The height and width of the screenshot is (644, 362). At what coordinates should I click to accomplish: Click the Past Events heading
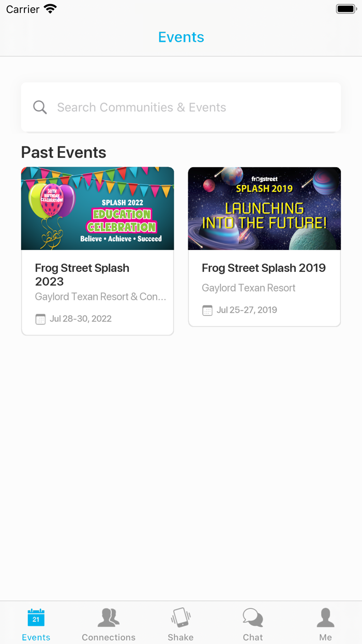tap(63, 152)
